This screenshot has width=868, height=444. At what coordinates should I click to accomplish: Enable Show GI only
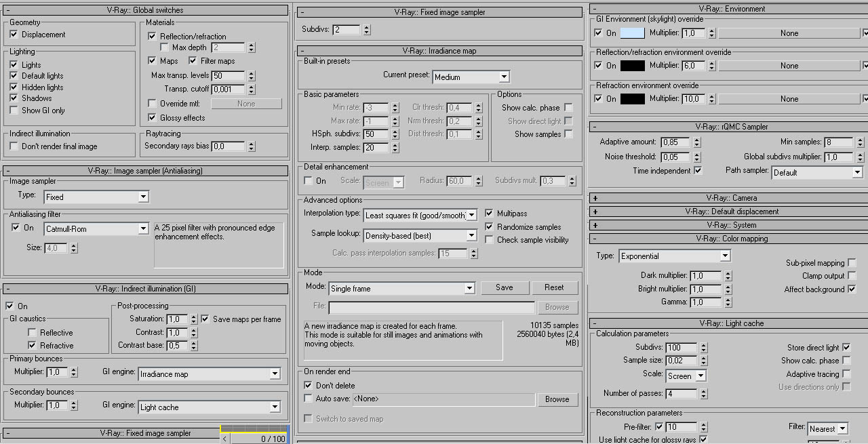pos(14,110)
